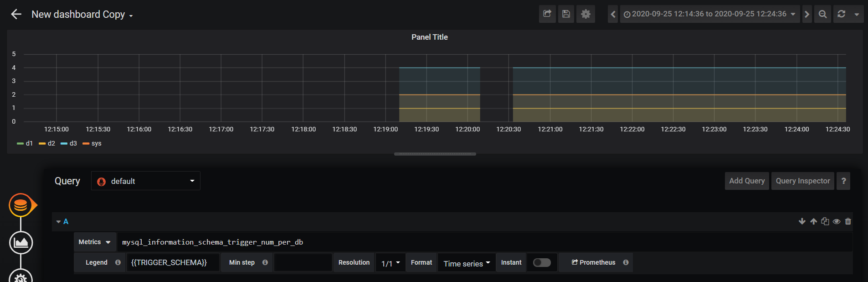The width and height of the screenshot is (868, 282).
Task: Open the Metrics dropdown
Action: click(95, 242)
